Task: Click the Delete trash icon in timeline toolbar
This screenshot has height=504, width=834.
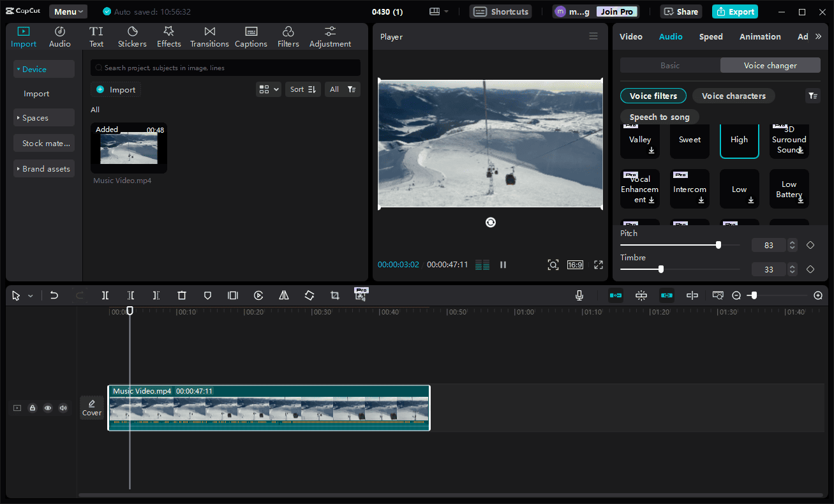Action: pyautogui.click(x=182, y=295)
